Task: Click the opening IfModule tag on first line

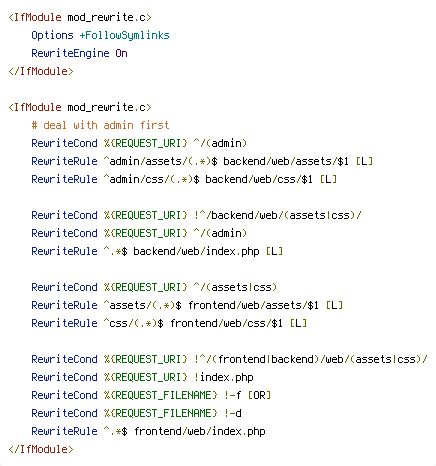Action: (x=80, y=17)
